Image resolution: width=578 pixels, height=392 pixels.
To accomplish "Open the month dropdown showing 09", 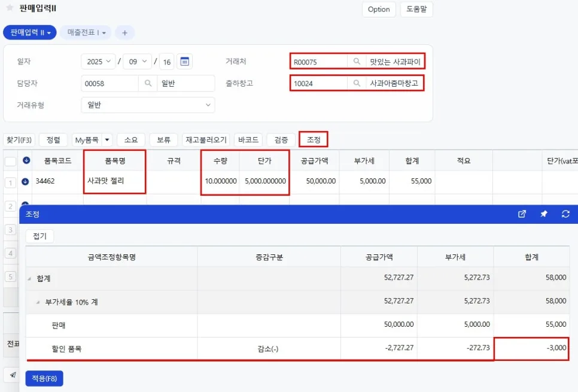I will click(138, 62).
